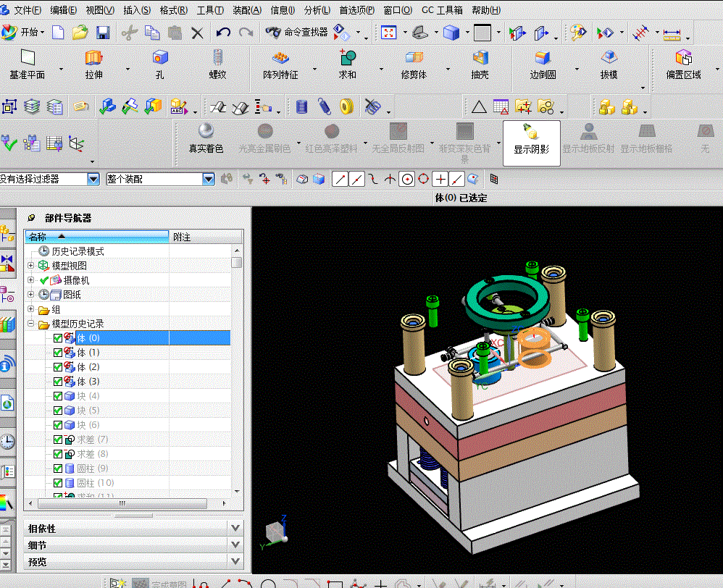Select the 基准平面 datum plane tool
The image size is (723, 588).
point(28,64)
